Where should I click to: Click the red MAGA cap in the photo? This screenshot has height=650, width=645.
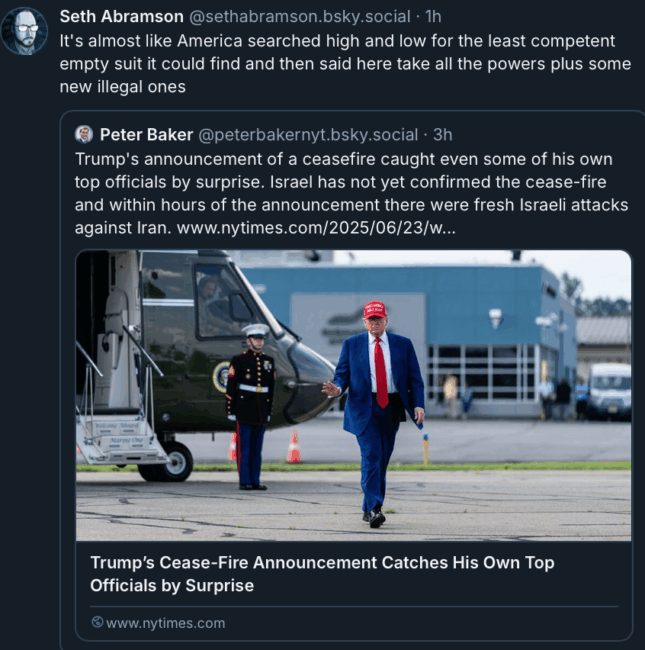(375, 310)
